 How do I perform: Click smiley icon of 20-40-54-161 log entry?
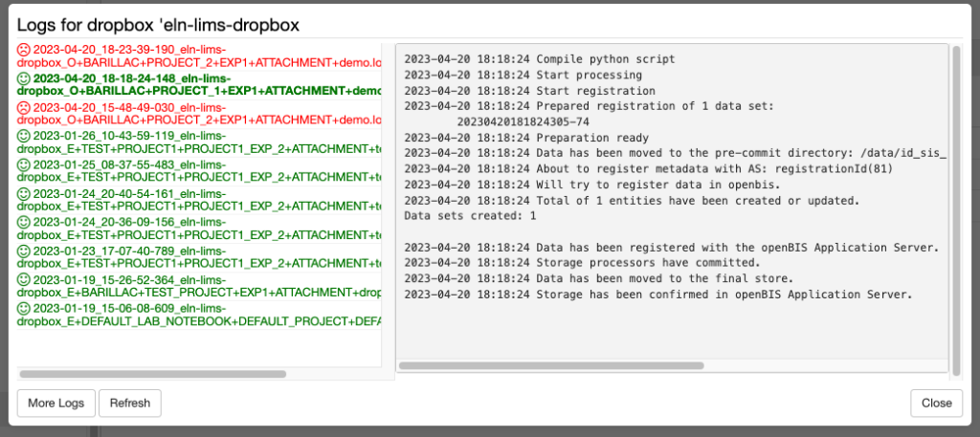pyautogui.click(x=23, y=193)
